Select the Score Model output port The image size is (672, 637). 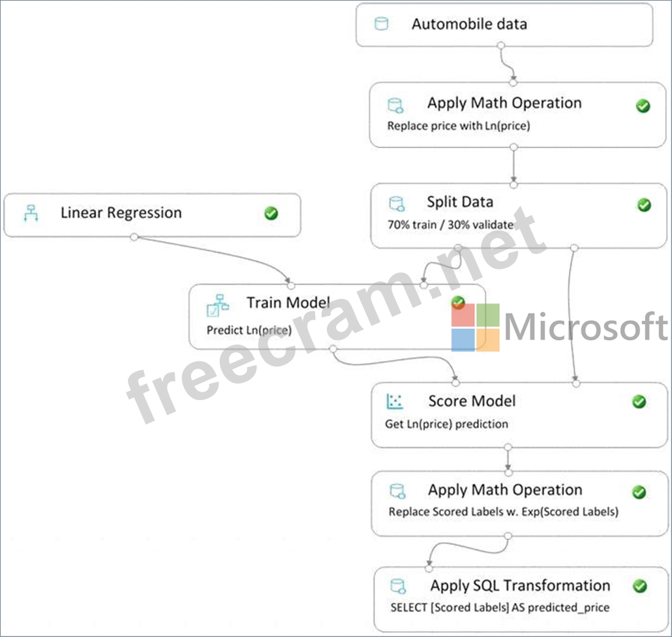(x=508, y=447)
